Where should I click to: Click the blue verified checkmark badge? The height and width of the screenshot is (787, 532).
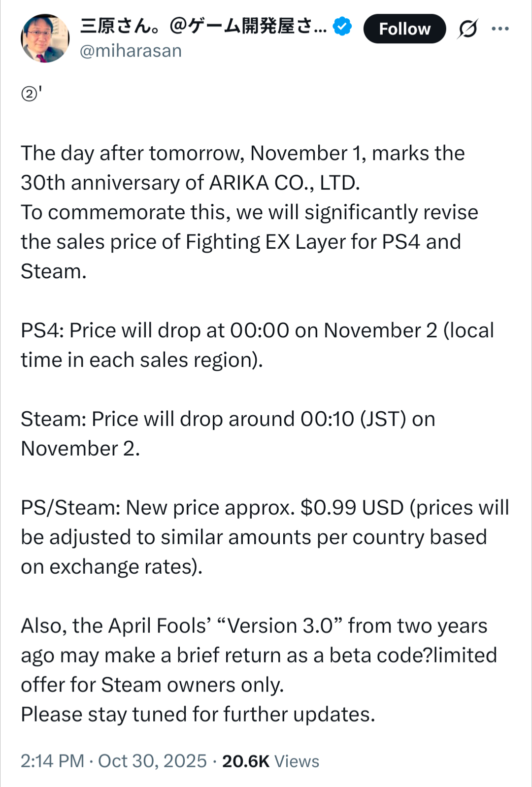coord(342,27)
